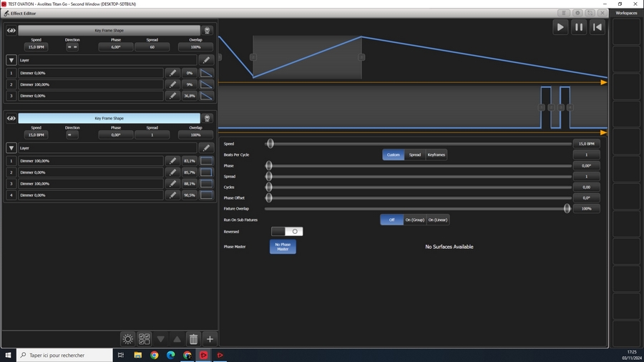The height and width of the screenshot is (362, 644).
Task: Select Spread beats per cycle
Action: point(415,155)
